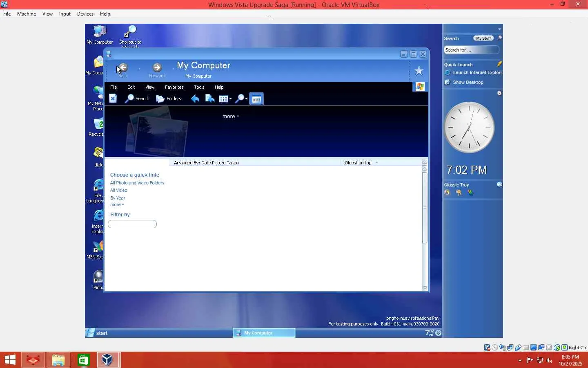Click the 'Search for ...' sidebar field

click(471, 50)
